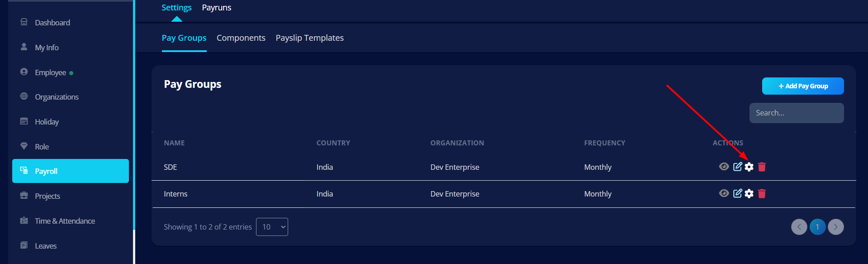Open settings gear for SDE pay group
868x264 pixels.
[x=749, y=167]
